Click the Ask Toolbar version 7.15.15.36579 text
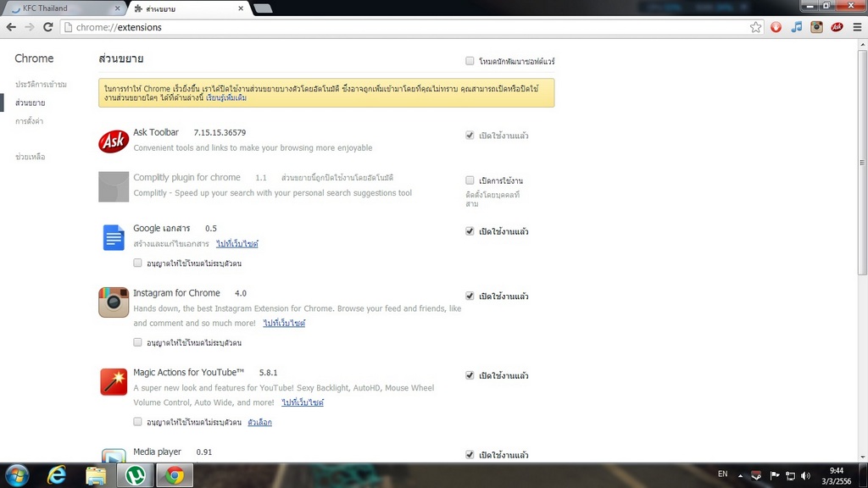 pyautogui.click(x=220, y=133)
